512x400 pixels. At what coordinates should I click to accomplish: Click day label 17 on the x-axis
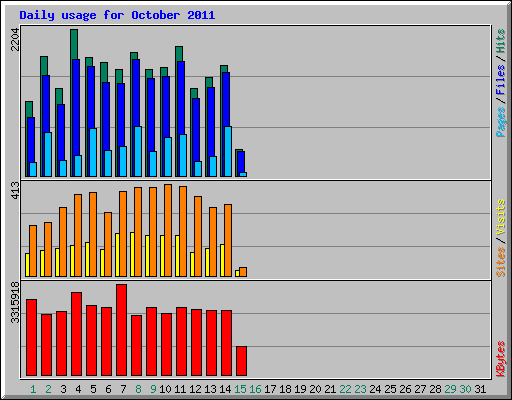[x=270, y=389]
